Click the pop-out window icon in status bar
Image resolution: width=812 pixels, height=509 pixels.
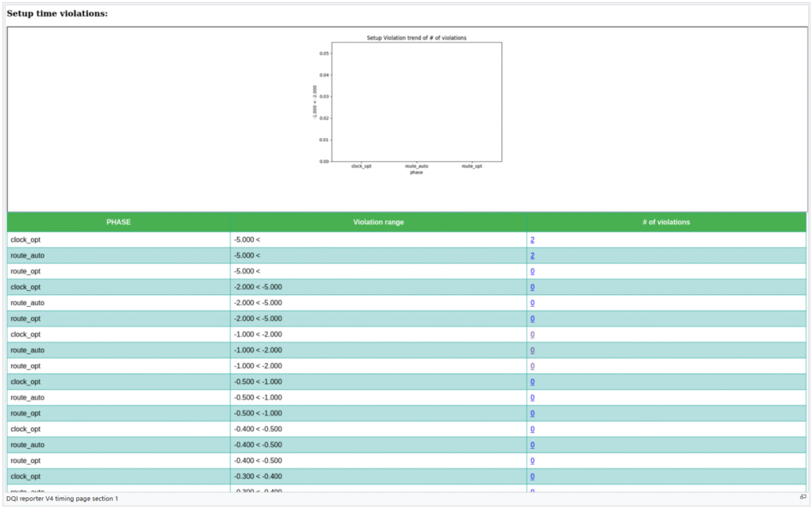click(802, 498)
